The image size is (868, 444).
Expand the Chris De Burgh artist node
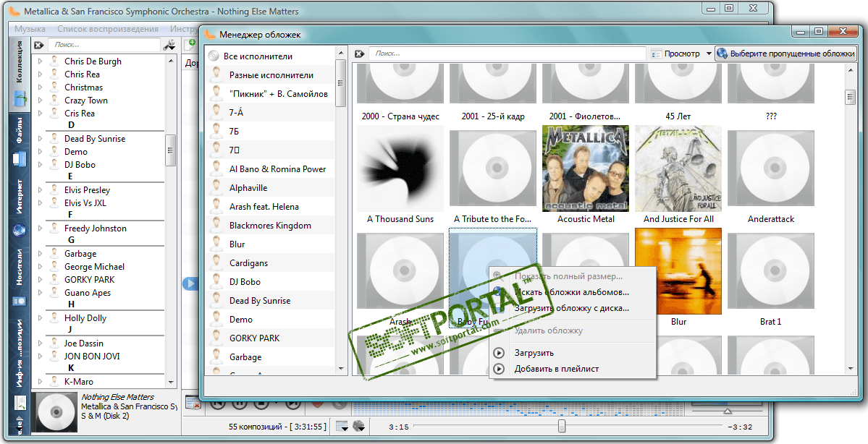click(40, 61)
